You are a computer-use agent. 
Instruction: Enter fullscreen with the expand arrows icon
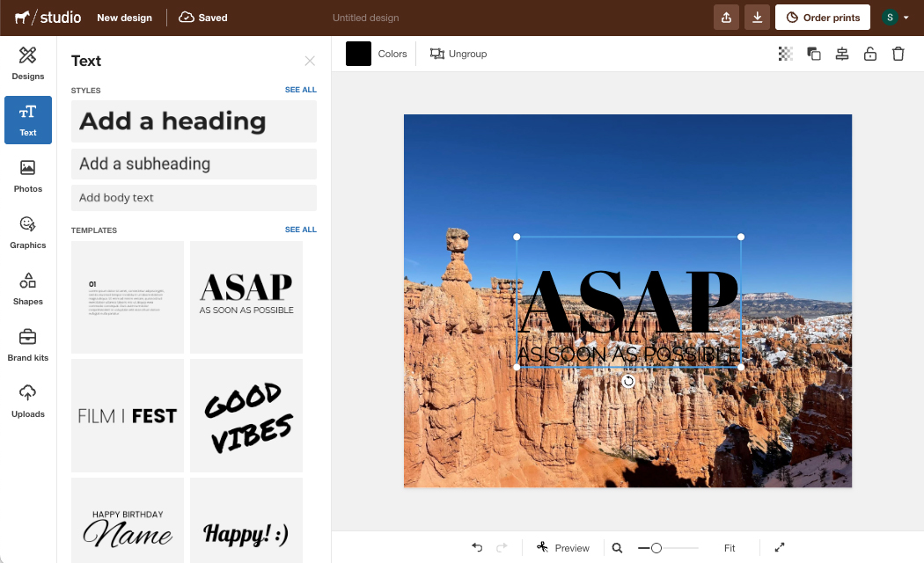click(x=780, y=547)
